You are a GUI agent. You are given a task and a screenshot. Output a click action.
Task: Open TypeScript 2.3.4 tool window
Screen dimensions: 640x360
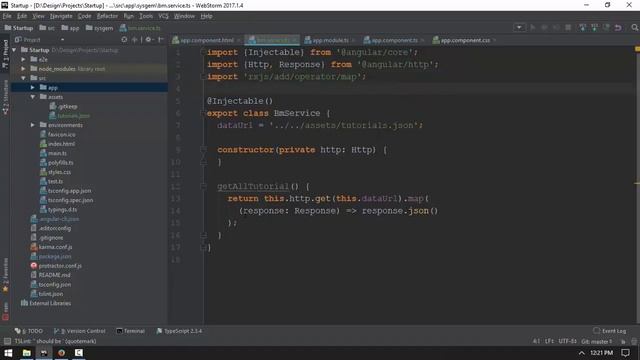[179, 331]
